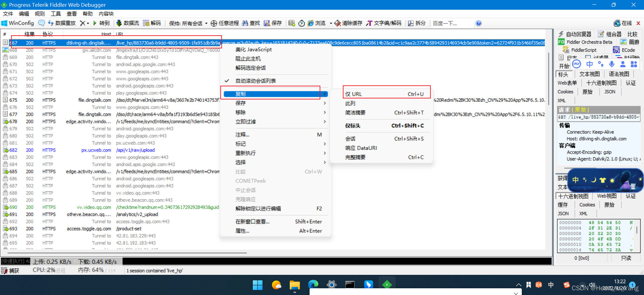Select the response Web视图 tab
This screenshot has width=644, height=295.
tap(607, 196)
